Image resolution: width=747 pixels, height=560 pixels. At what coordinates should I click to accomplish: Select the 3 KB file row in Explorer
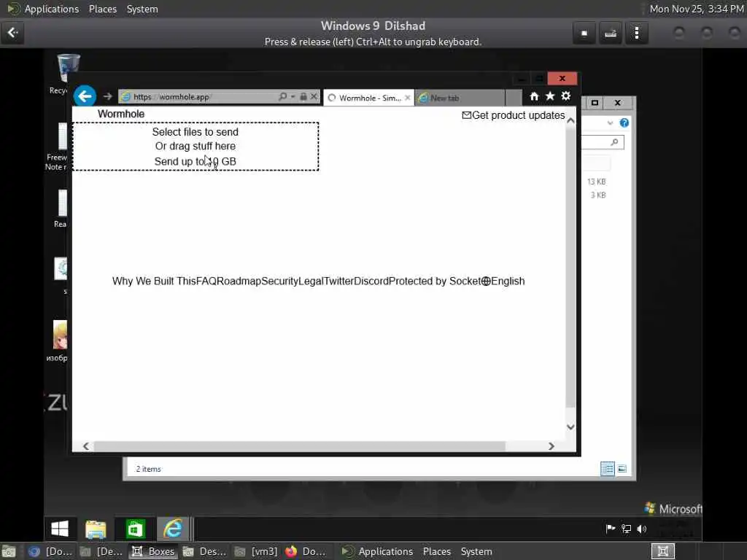(x=598, y=195)
